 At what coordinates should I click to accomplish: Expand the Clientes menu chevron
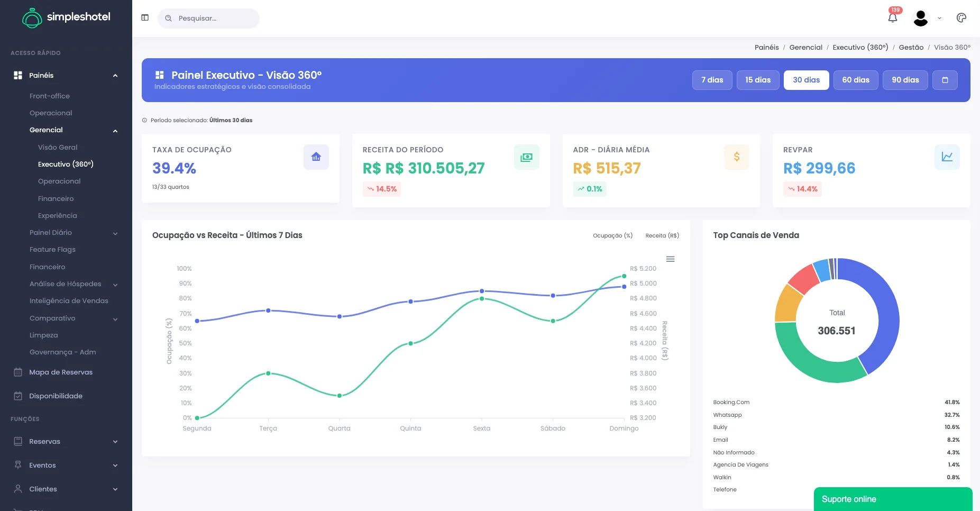click(x=115, y=489)
